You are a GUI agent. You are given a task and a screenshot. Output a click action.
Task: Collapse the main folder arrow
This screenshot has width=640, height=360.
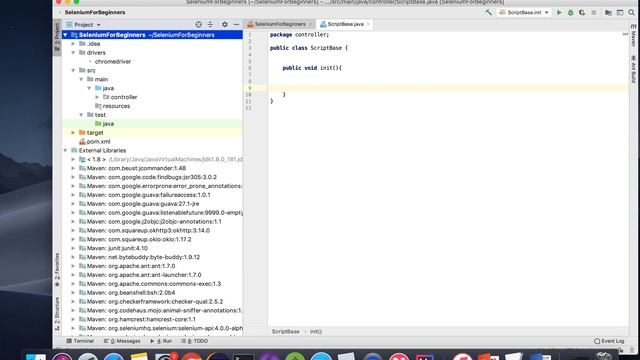81,79
